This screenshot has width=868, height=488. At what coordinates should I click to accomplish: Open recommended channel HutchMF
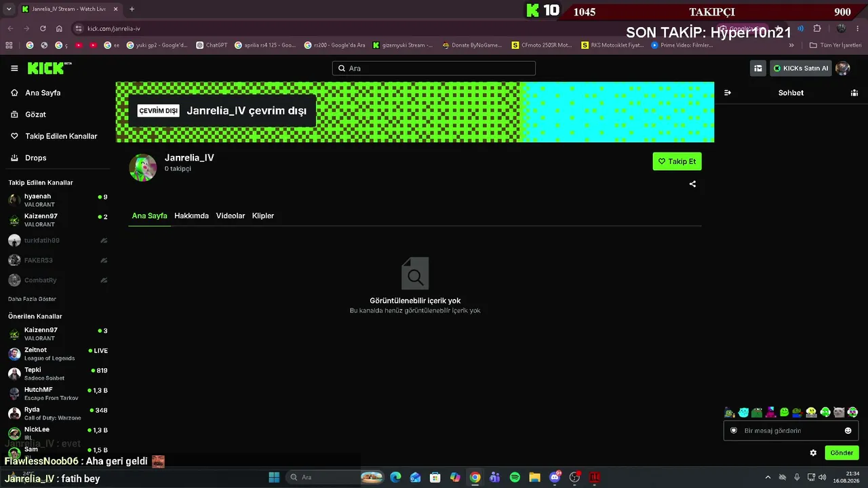58,394
